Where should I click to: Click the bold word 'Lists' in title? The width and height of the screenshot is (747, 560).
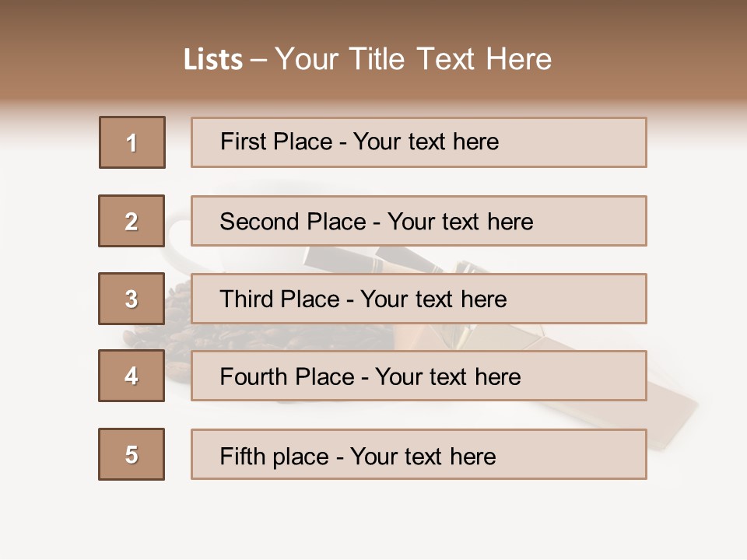(213, 60)
